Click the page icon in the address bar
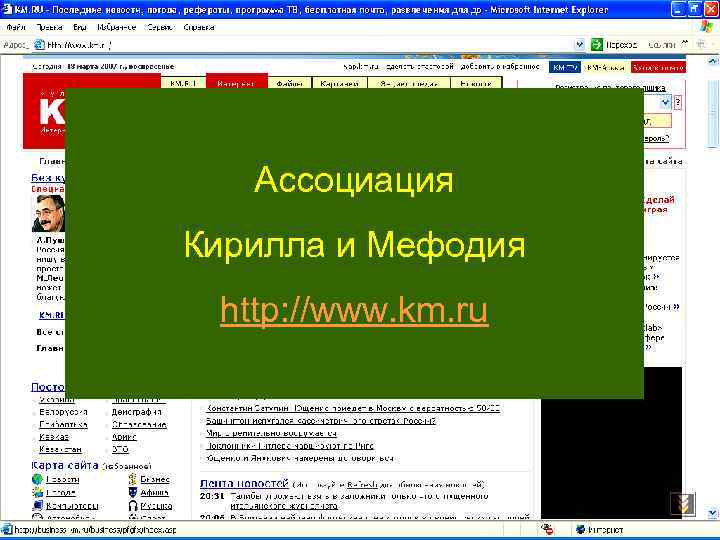720x540 pixels. point(39,45)
